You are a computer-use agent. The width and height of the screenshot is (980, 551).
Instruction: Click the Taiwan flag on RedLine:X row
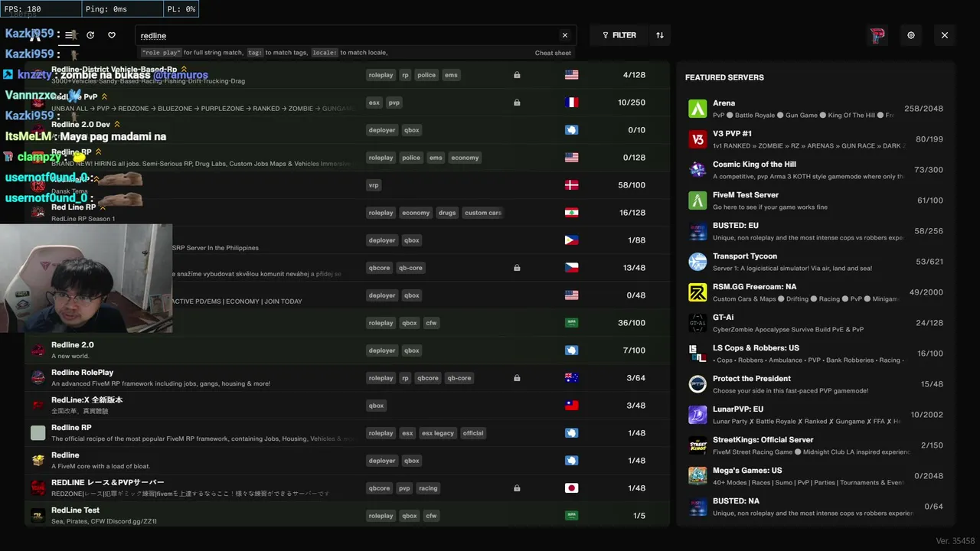[571, 406]
